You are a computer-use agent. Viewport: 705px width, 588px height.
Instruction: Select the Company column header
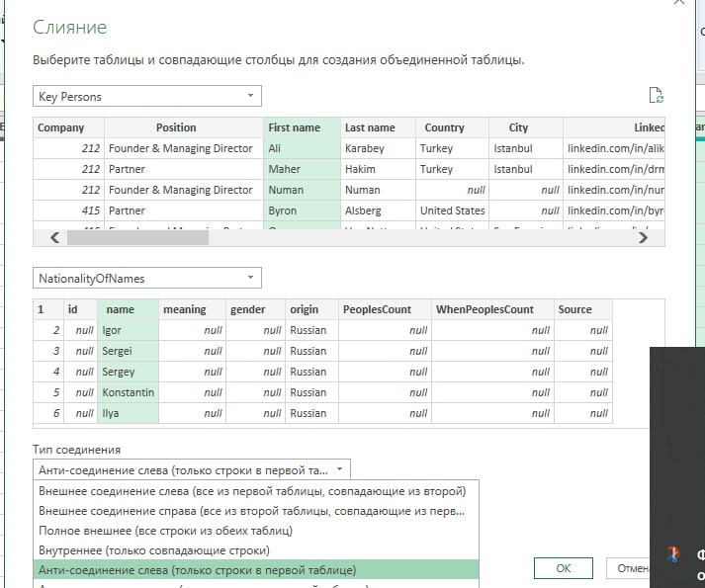pyautogui.click(x=69, y=127)
